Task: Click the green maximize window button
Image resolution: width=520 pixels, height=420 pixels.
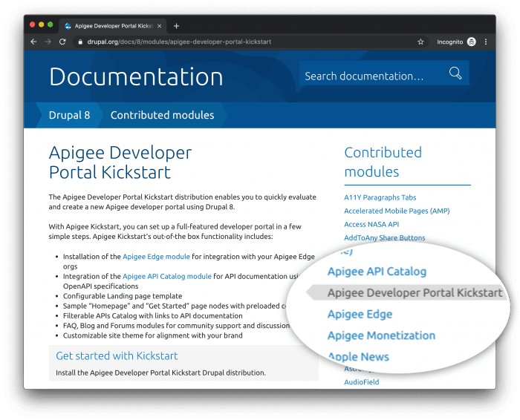Action: [50, 24]
